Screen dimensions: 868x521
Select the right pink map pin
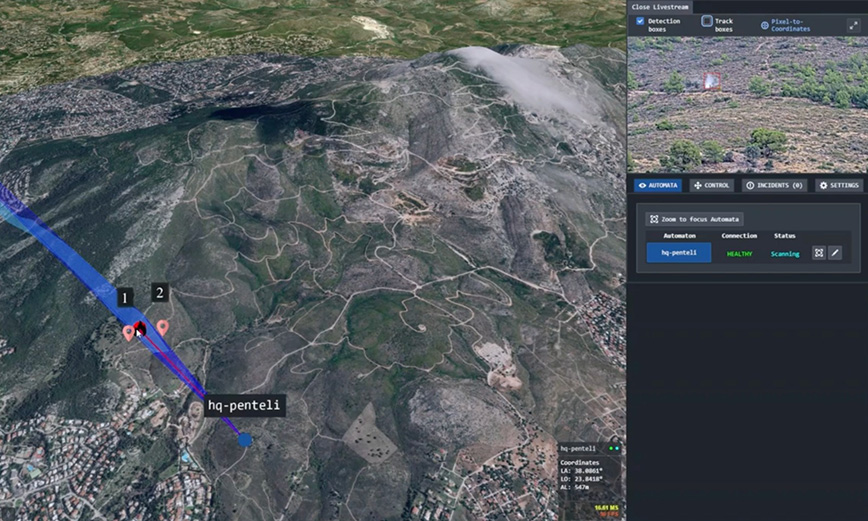(x=162, y=326)
